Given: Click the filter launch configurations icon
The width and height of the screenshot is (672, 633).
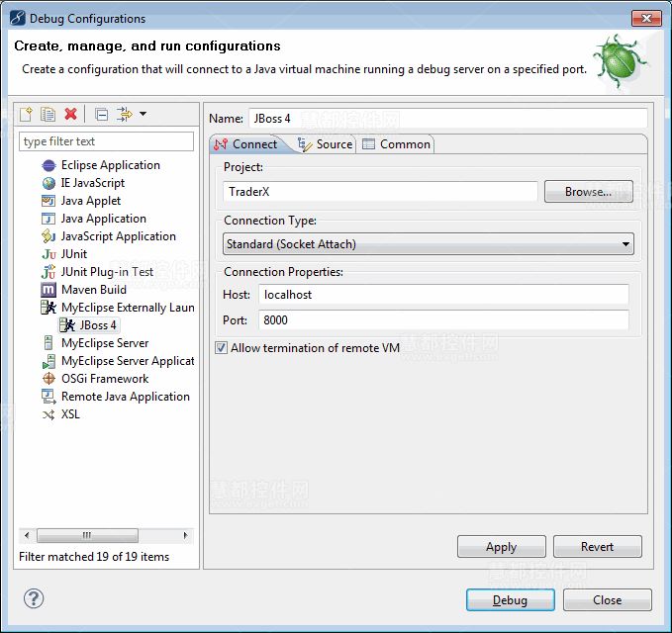Looking at the screenshot, I should pos(125,114).
